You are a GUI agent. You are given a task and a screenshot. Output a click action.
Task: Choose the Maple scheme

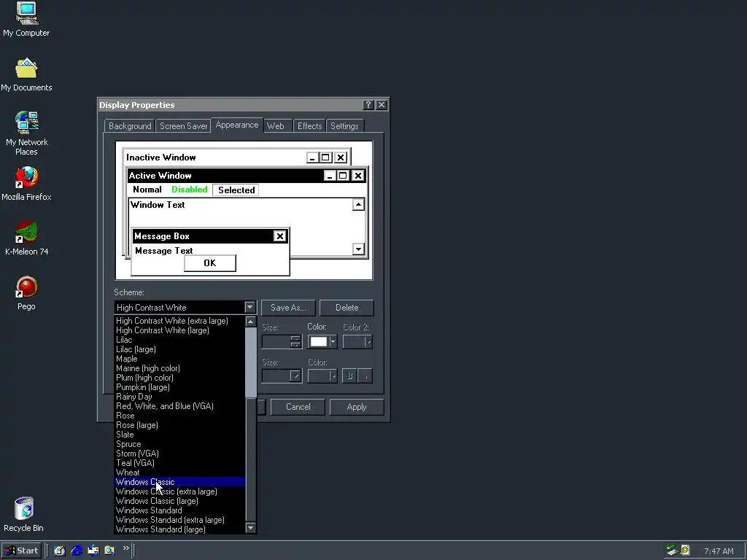pos(179,359)
